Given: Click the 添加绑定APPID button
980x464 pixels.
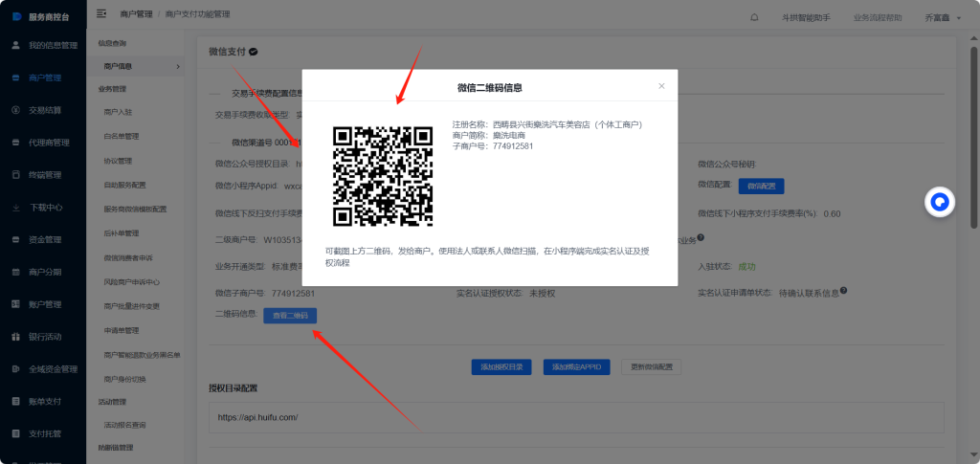Looking at the screenshot, I should [576, 367].
